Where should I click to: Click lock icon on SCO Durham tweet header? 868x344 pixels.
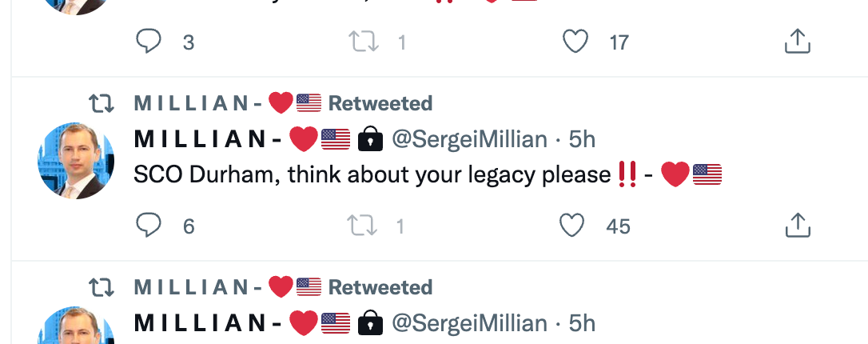(370, 140)
